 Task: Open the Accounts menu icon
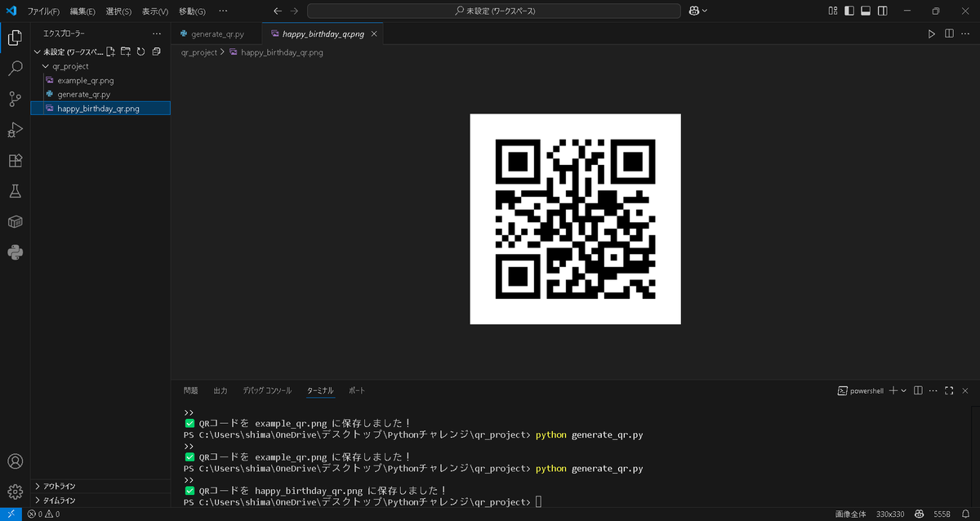point(15,461)
